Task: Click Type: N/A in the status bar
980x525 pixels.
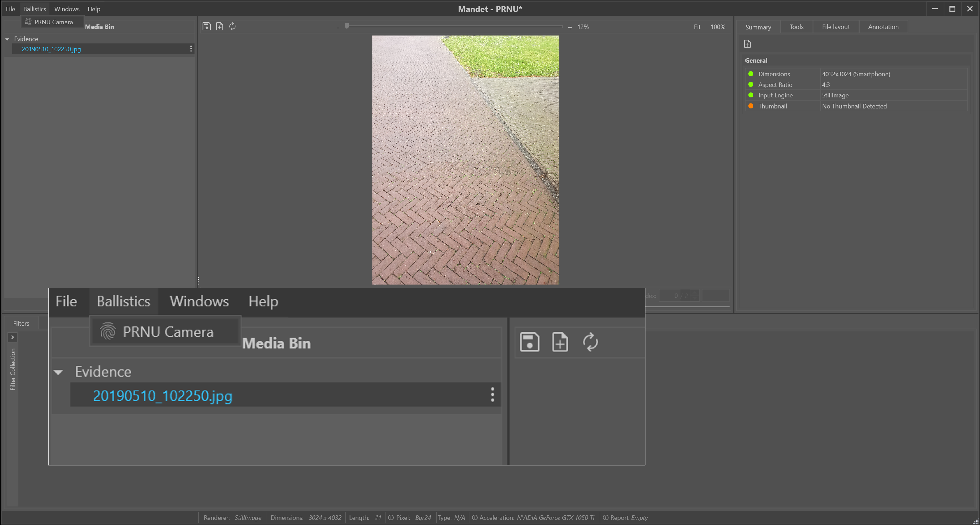Action: click(451, 518)
